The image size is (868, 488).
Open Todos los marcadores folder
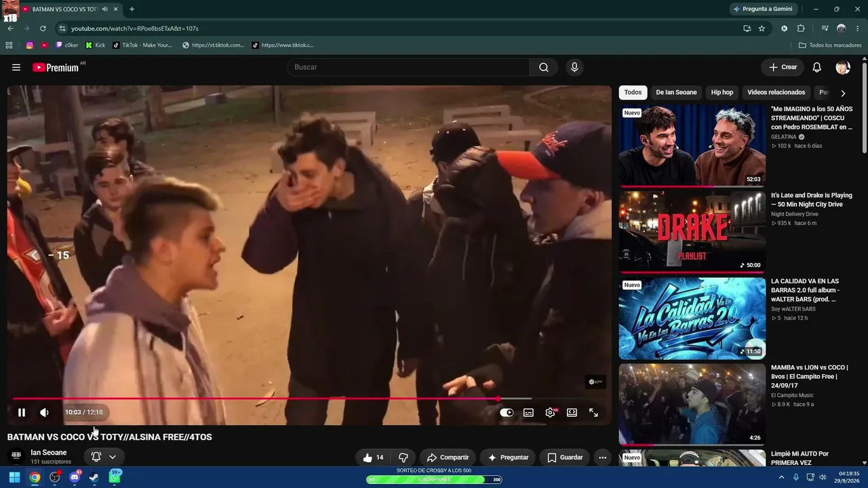pos(830,45)
